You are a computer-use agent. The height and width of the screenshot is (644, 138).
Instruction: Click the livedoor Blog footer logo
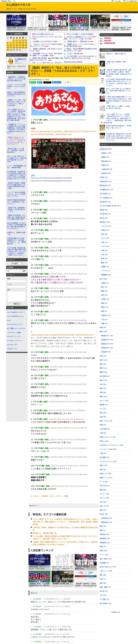click(116, 612)
